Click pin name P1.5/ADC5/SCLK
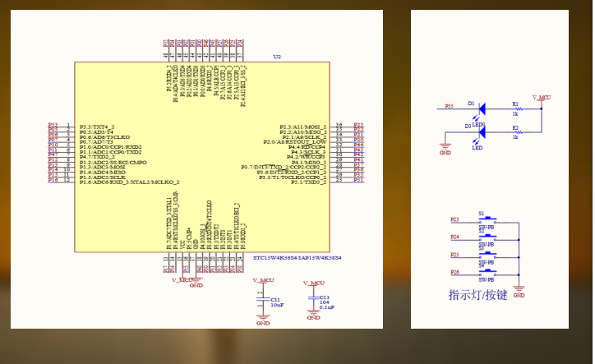595x364 pixels. coord(103,177)
